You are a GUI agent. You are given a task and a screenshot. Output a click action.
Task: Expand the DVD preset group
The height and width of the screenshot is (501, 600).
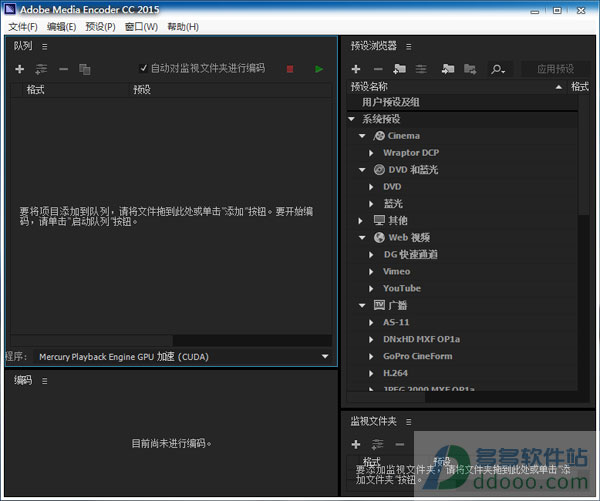pyautogui.click(x=371, y=187)
